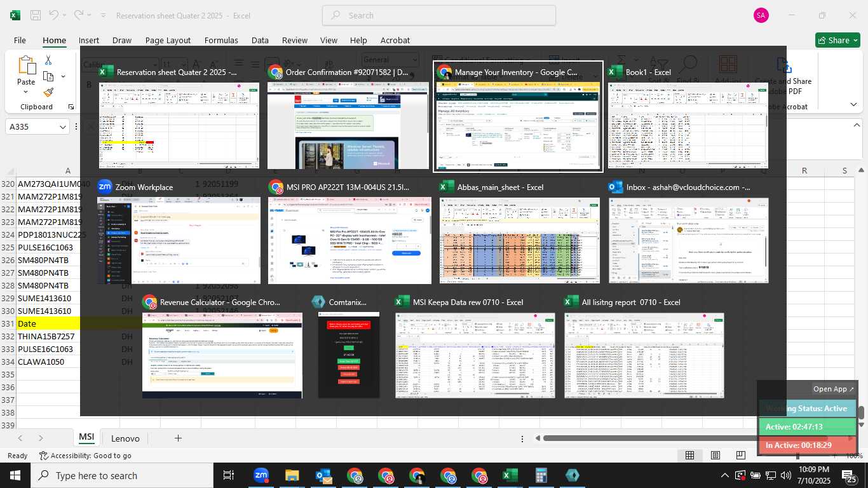Screen dimensions: 868x488
Task: Click the Excel Search box
Action: (439, 15)
